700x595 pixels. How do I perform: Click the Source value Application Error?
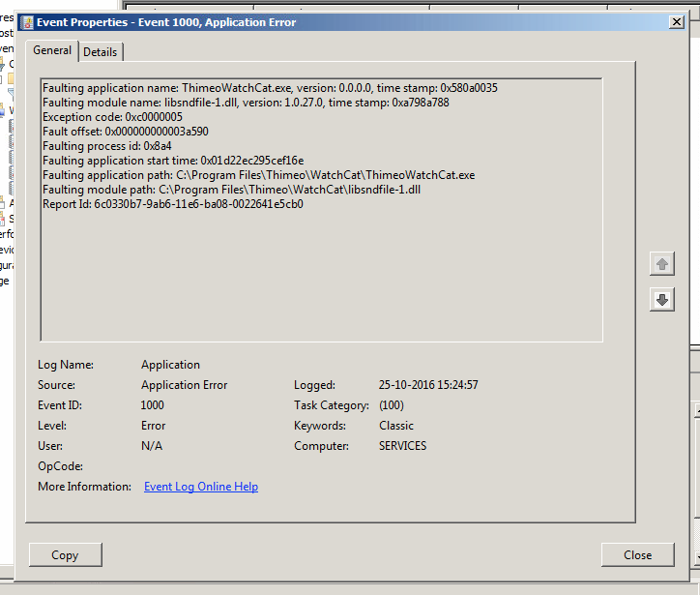point(185,385)
